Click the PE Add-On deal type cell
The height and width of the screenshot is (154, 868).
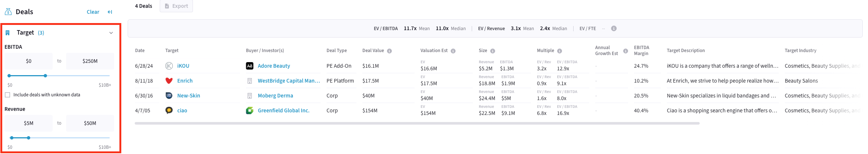point(339,66)
